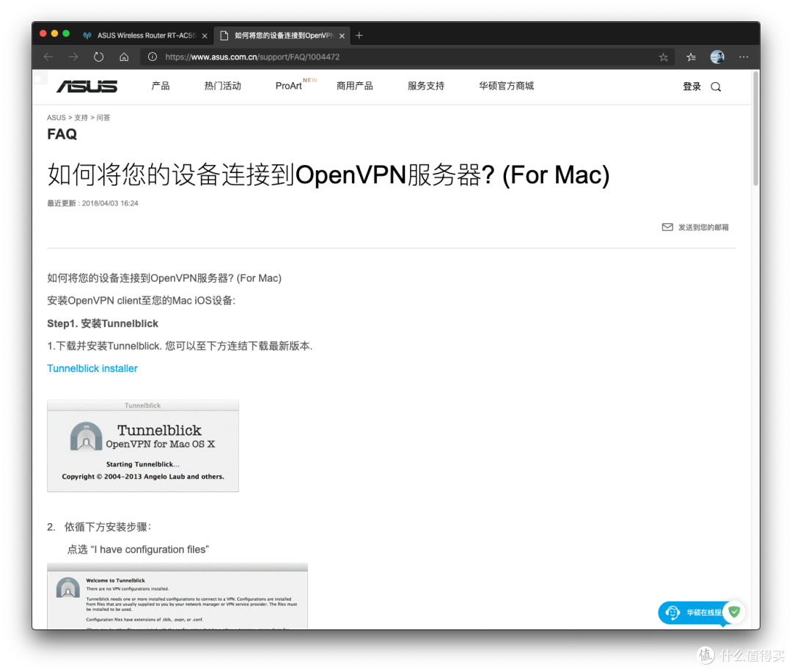Screen dimensions: 792x672
Task: Bookmark this page with the star icon
Action: pos(663,57)
